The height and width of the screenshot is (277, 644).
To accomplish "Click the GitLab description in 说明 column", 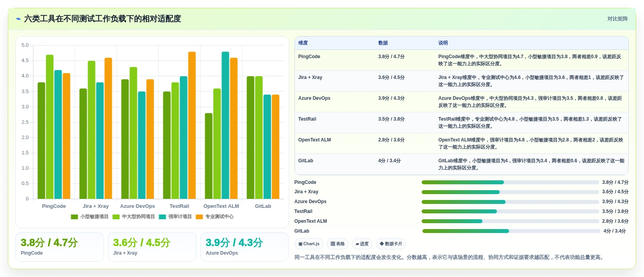I will pyautogui.click(x=531, y=164).
